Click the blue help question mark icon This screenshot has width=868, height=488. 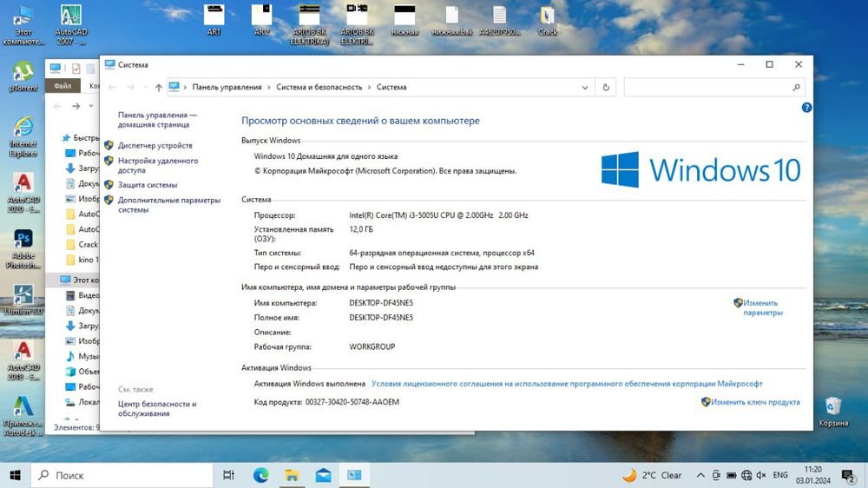[806, 108]
